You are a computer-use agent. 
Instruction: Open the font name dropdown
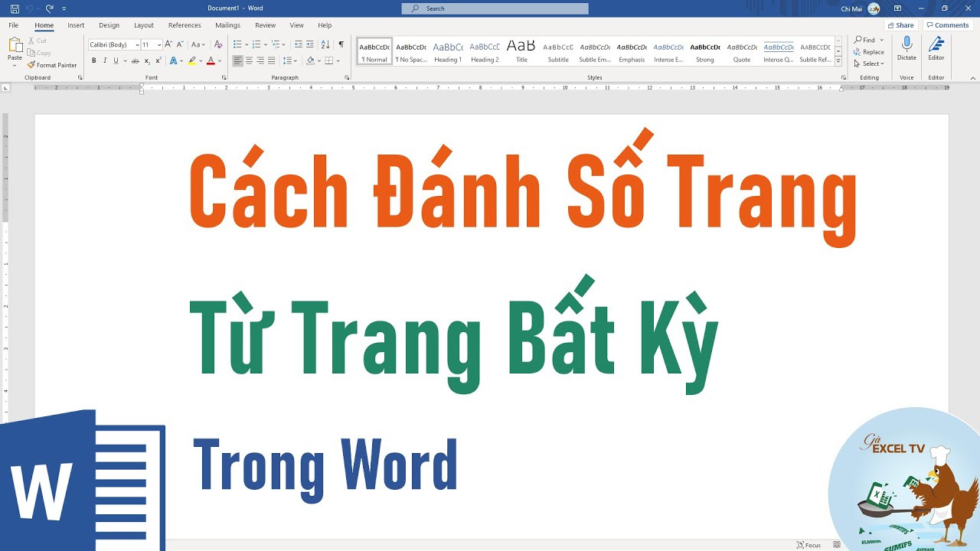[137, 45]
